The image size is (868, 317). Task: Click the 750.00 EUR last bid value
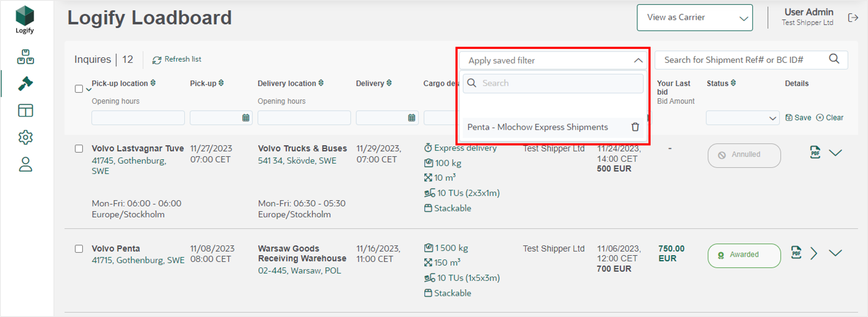pyautogui.click(x=671, y=254)
